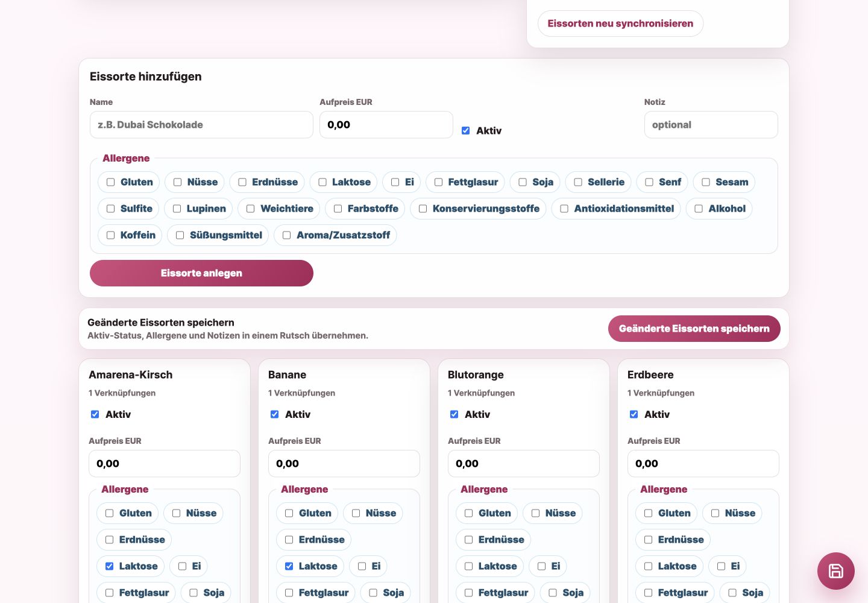
Task: Click Geänderte Eissorten speichern button
Action: 694,329
